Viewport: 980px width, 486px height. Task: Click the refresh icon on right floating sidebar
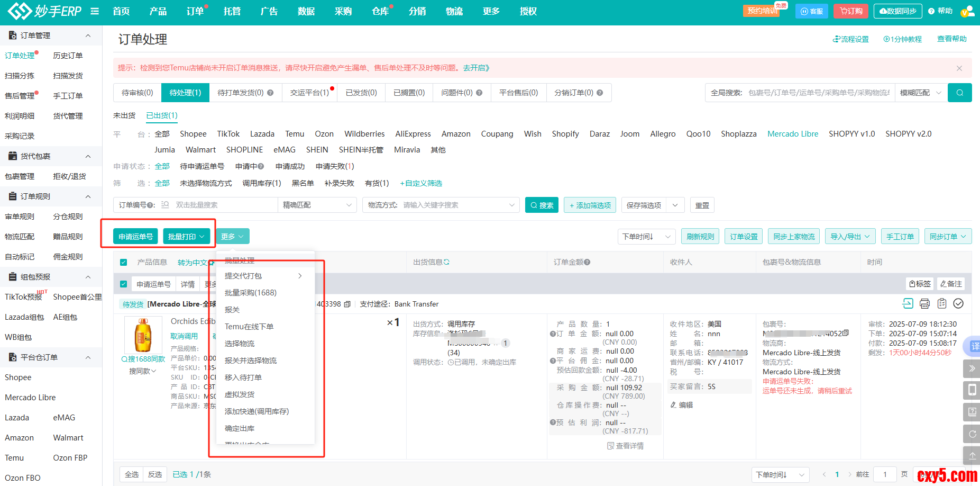pos(972,434)
